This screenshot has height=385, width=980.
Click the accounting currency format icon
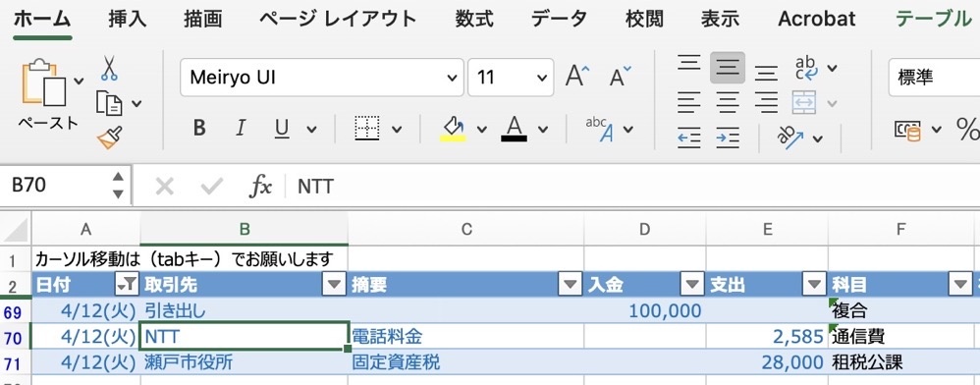(x=908, y=130)
